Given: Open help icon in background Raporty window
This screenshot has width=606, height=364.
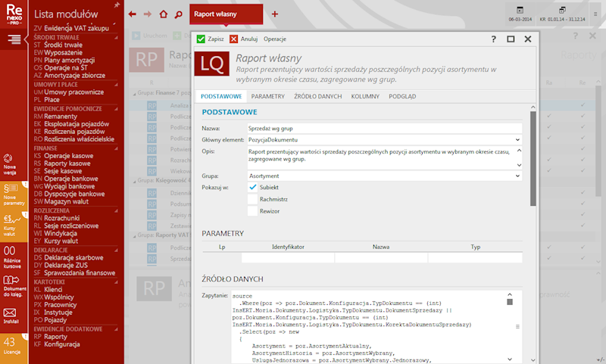Looking at the screenshot, I should click(x=576, y=36).
